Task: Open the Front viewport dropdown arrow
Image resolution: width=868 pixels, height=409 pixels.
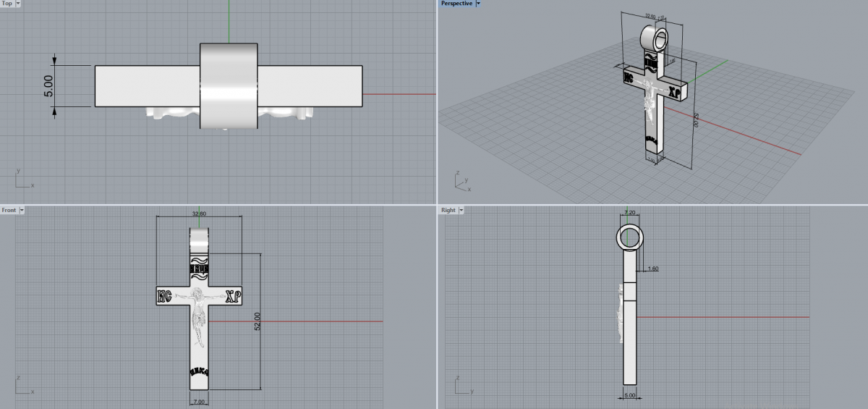Action: point(22,210)
